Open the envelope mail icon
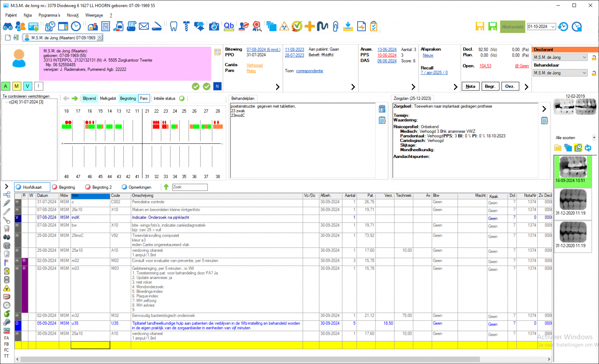Viewport: 599px width, 364px height. click(144, 27)
